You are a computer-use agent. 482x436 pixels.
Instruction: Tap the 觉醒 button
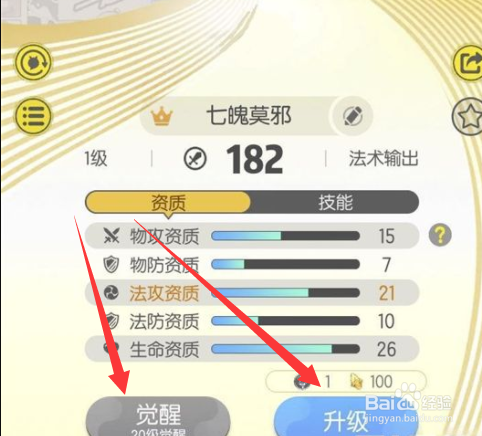point(158,417)
